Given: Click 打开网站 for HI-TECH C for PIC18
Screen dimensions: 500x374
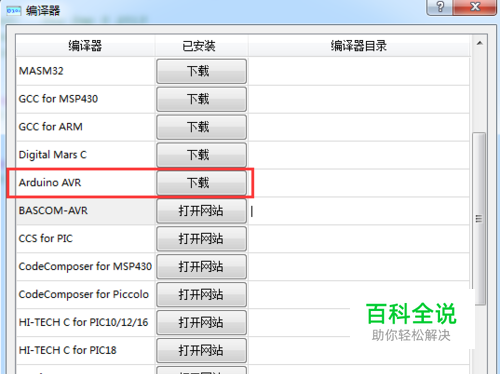Looking at the screenshot, I should pos(201,350).
